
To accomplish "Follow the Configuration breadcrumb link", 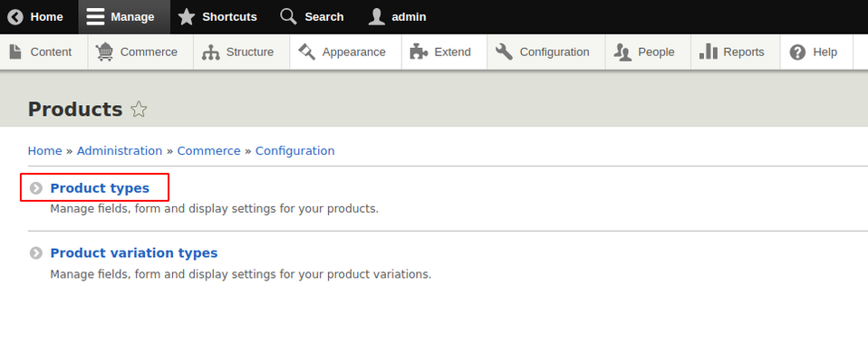I will pyautogui.click(x=295, y=151).
